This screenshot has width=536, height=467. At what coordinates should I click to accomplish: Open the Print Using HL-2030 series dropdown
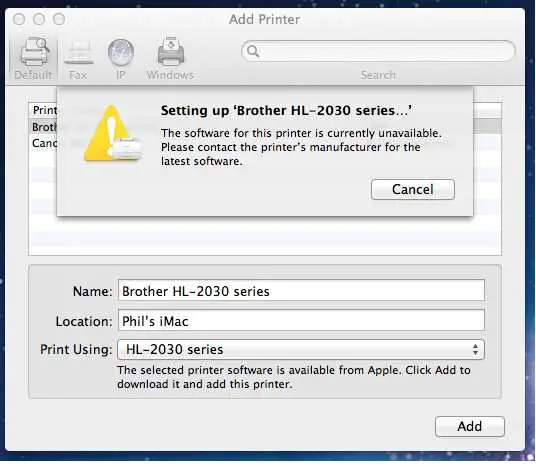click(301, 349)
